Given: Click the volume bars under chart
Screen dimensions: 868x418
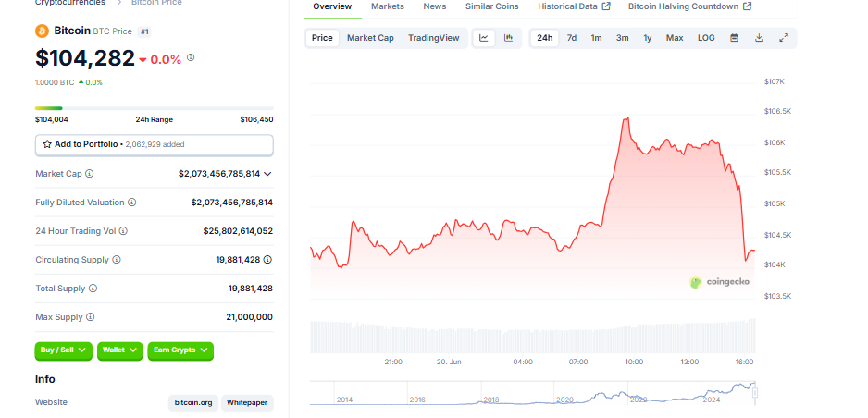Looking at the screenshot, I should pyautogui.click(x=532, y=336).
